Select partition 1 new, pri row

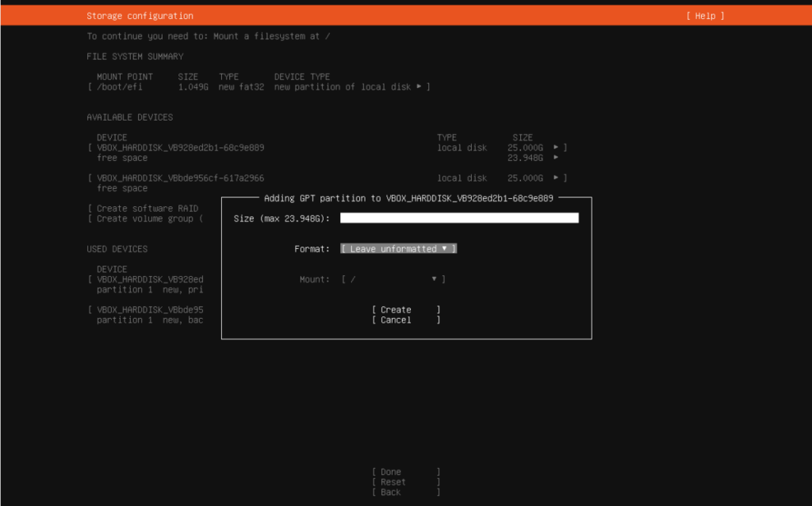[150, 289]
